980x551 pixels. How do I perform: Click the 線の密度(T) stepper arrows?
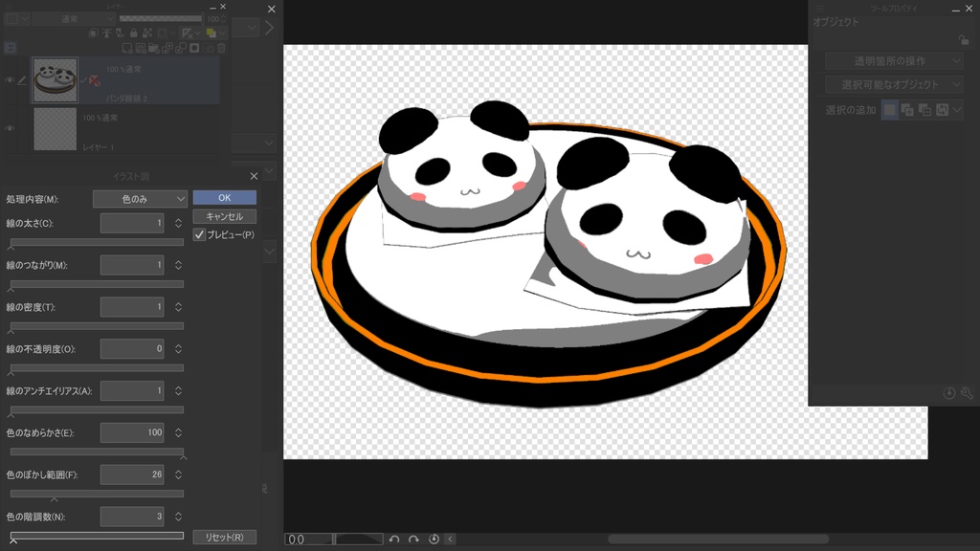point(178,307)
